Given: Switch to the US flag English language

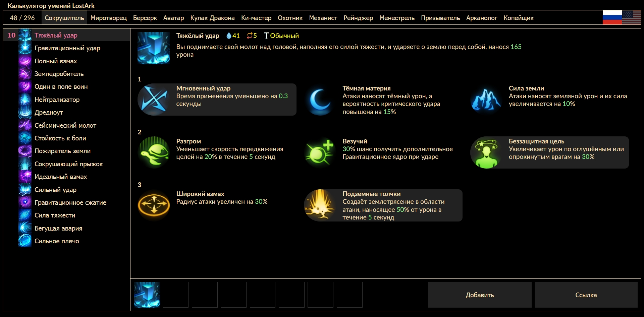Looking at the screenshot, I should click(632, 17).
